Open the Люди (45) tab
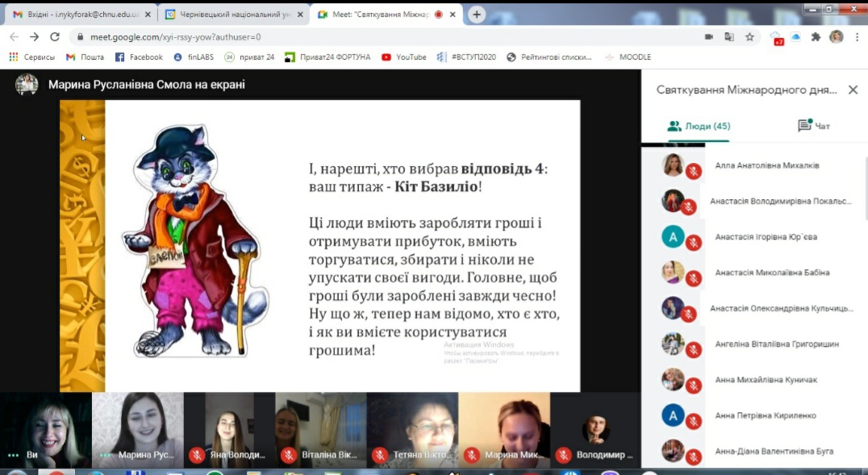868x475 pixels. [699, 127]
